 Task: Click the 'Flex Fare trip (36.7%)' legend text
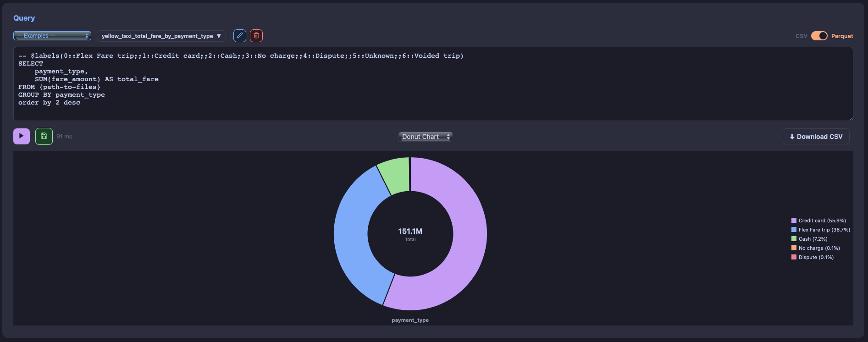point(824,230)
